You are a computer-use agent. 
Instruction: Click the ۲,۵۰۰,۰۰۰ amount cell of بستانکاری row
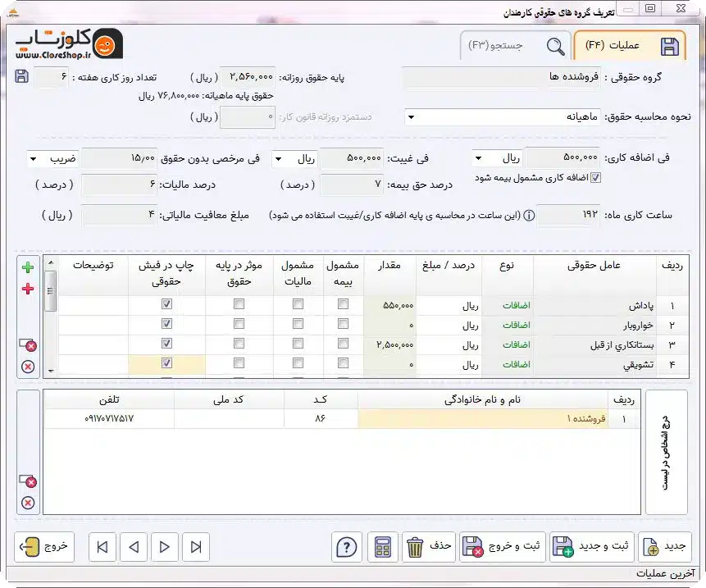tap(390, 345)
